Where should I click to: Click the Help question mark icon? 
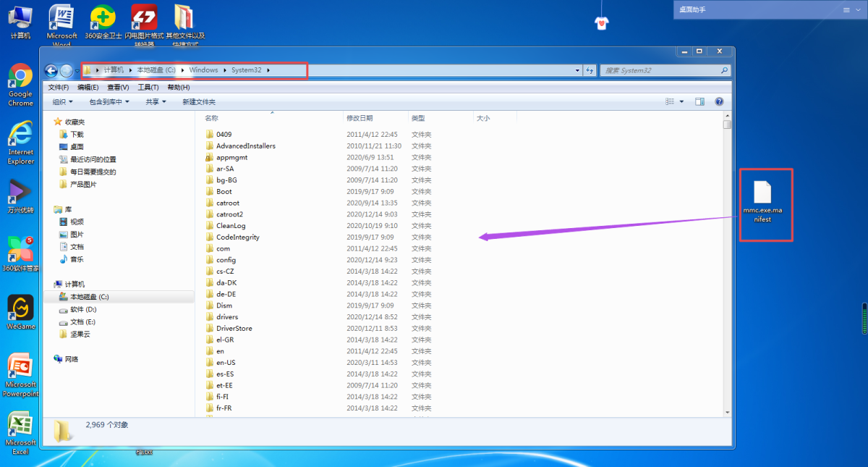coord(719,102)
